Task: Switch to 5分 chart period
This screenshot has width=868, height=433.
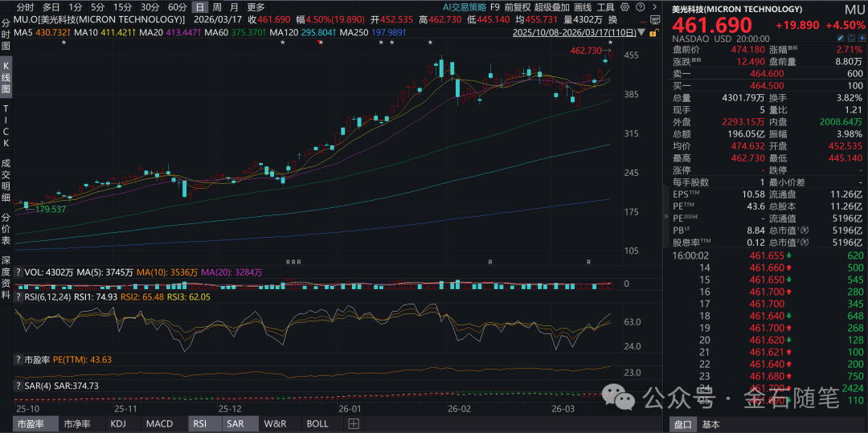Action: 97,7
